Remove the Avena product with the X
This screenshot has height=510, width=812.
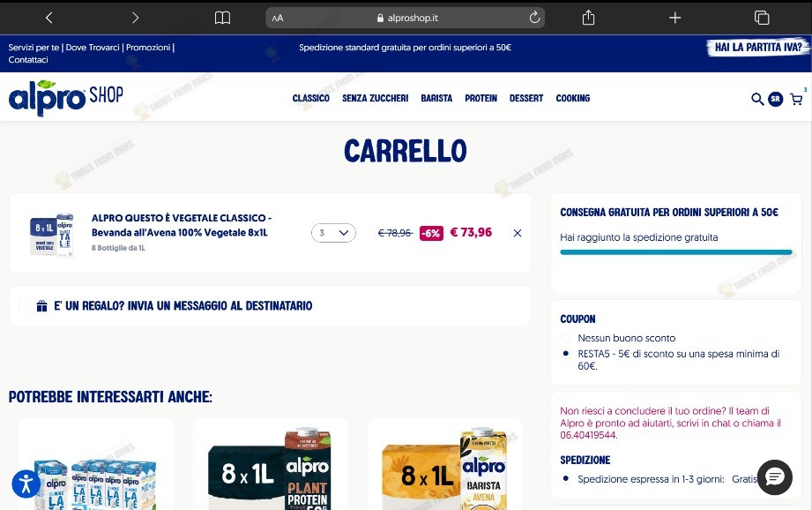click(518, 233)
